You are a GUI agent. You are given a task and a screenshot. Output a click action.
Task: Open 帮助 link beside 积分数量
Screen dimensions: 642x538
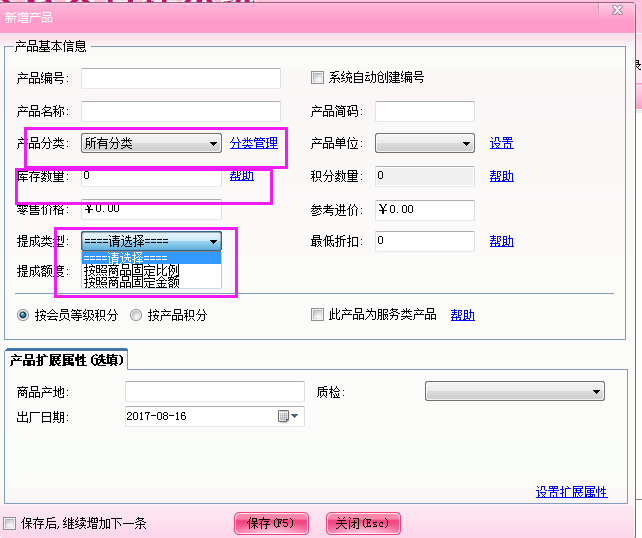[x=502, y=176]
